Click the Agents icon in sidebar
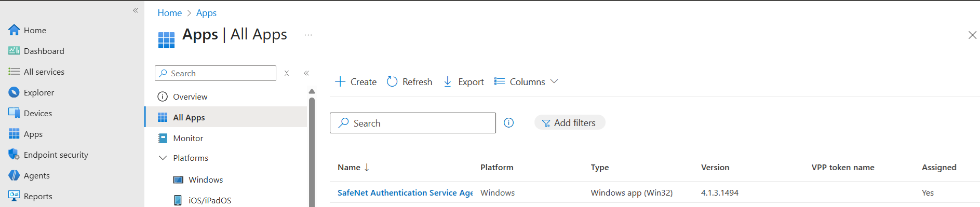Image resolution: width=980 pixels, height=207 pixels. [x=14, y=175]
